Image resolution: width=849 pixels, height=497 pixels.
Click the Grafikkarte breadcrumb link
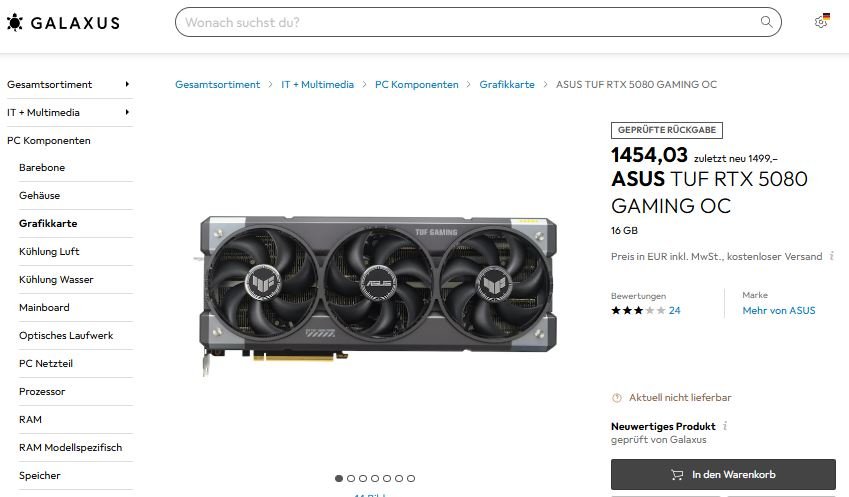(x=507, y=84)
